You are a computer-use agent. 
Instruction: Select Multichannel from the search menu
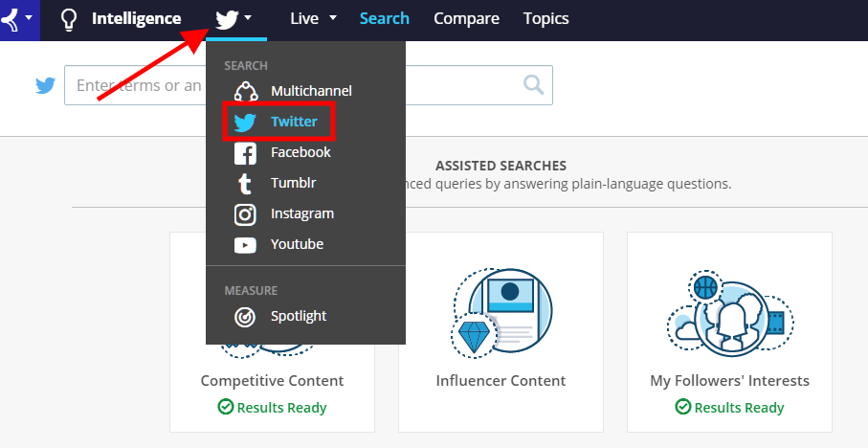[294, 91]
